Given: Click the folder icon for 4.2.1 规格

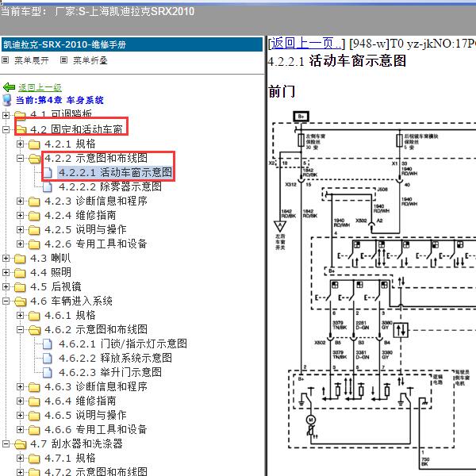Looking at the screenshot, I should point(34,144).
